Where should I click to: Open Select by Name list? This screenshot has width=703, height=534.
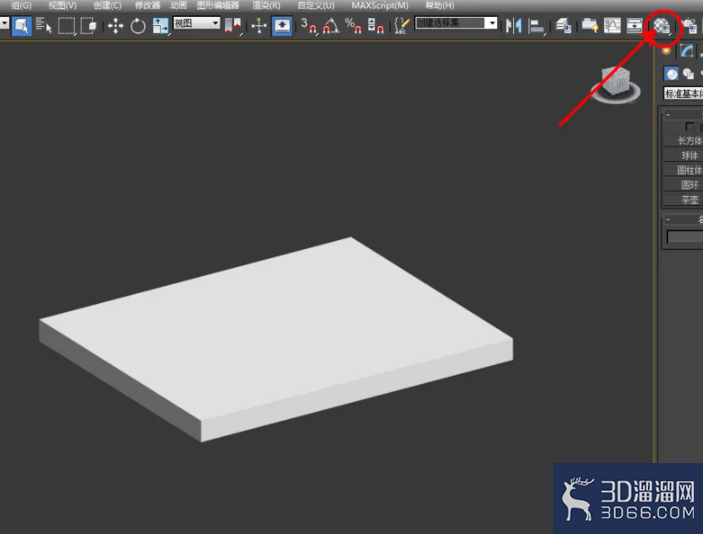[x=43, y=26]
